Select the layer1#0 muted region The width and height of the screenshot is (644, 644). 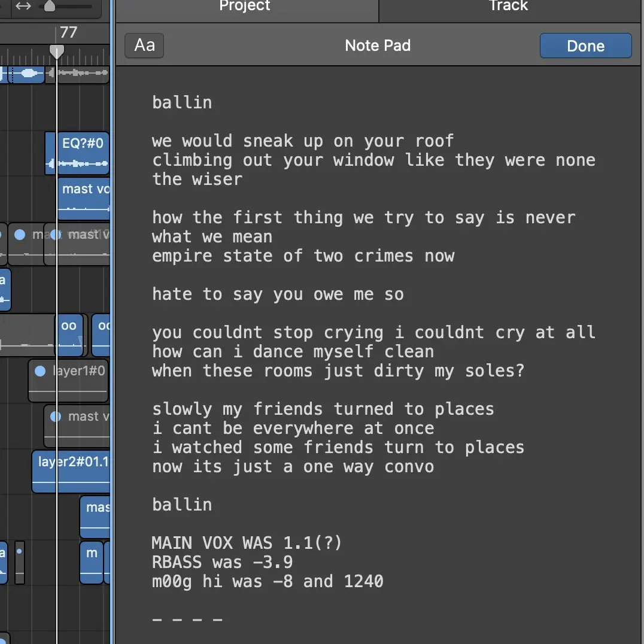click(68, 380)
